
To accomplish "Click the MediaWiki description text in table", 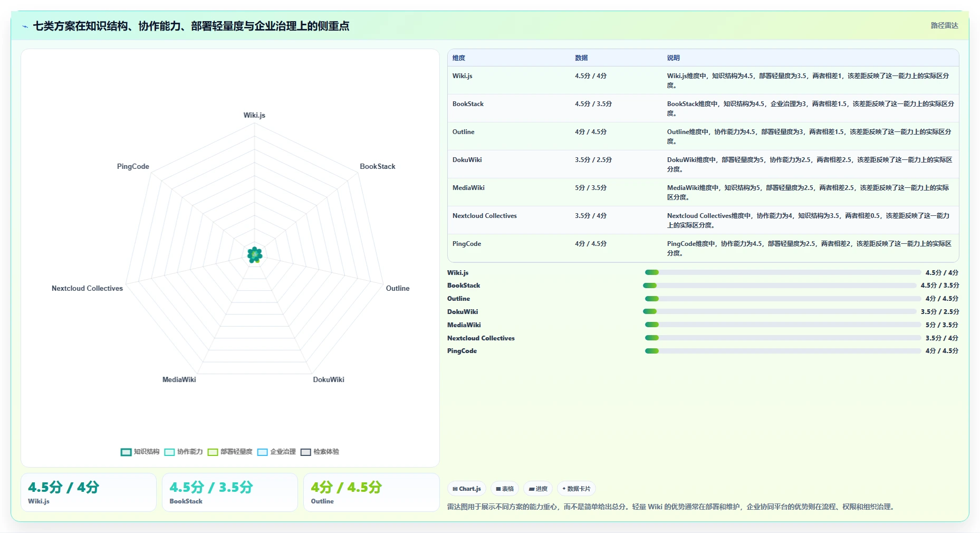I will 808,192.
